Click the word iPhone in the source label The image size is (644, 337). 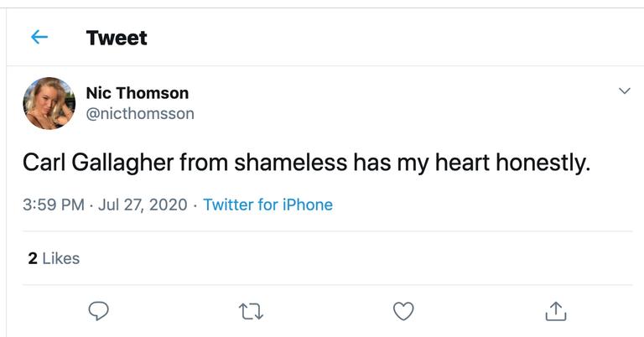[x=307, y=205]
